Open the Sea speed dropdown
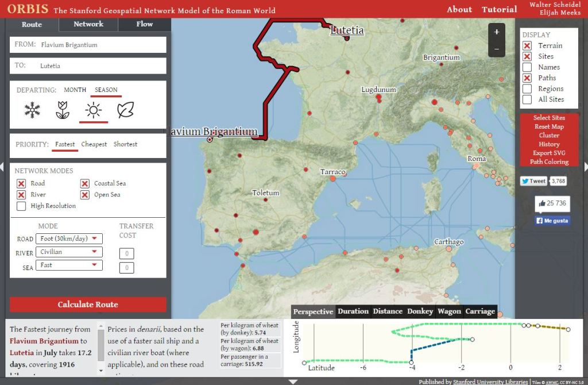This screenshot has height=385, width=588. point(69,265)
